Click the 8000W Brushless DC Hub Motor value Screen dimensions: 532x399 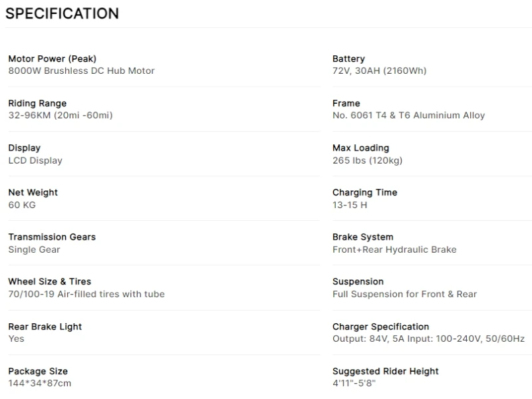81,70
